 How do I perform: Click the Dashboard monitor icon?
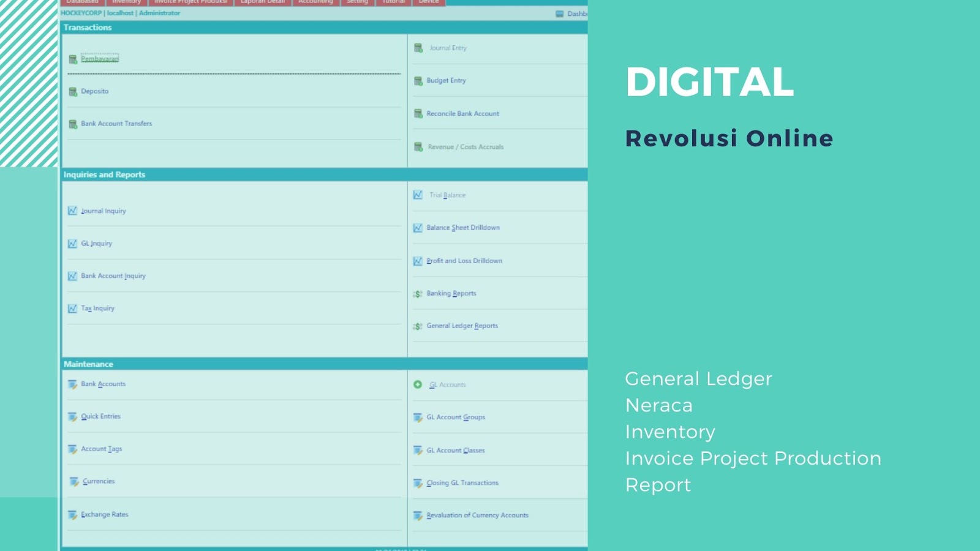560,13
